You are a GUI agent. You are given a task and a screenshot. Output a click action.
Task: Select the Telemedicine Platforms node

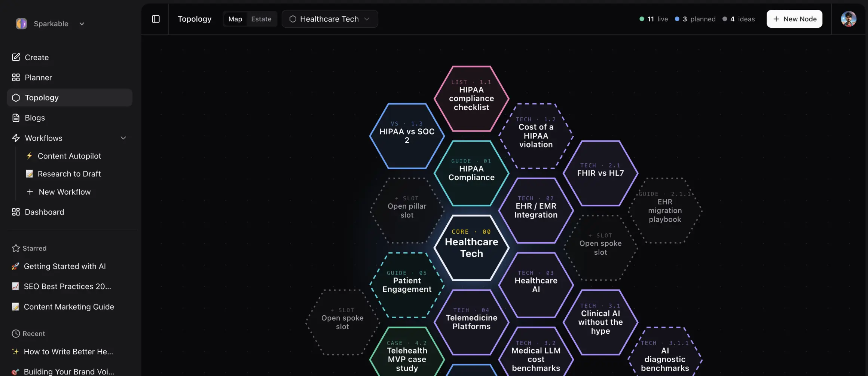[x=471, y=322]
